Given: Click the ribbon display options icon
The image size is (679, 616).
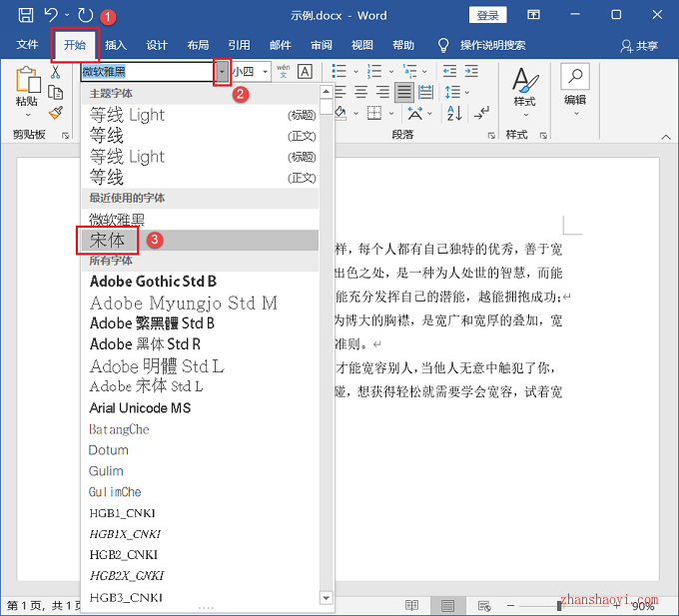Looking at the screenshot, I should pos(533,15).
